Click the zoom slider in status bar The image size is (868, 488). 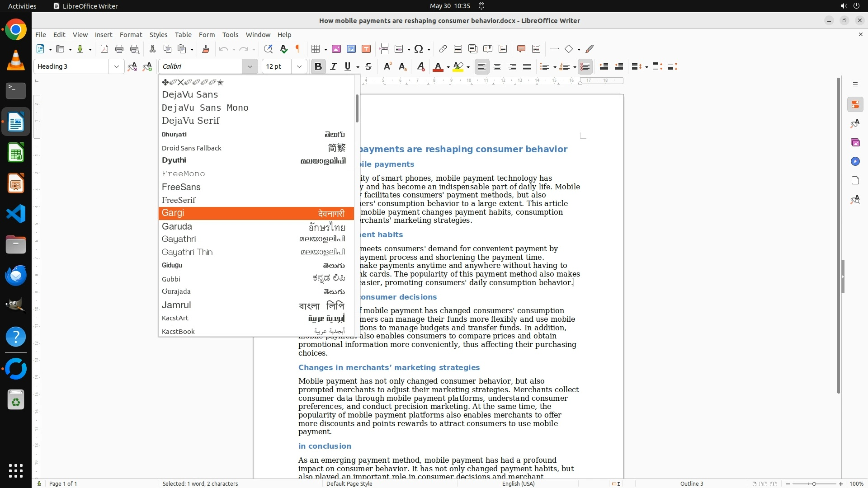(814, 483)
